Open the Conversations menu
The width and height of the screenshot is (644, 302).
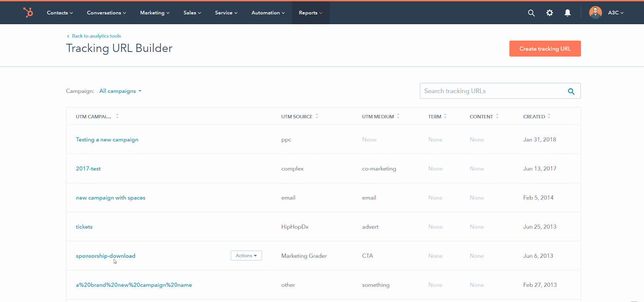[x=106, y=13]
